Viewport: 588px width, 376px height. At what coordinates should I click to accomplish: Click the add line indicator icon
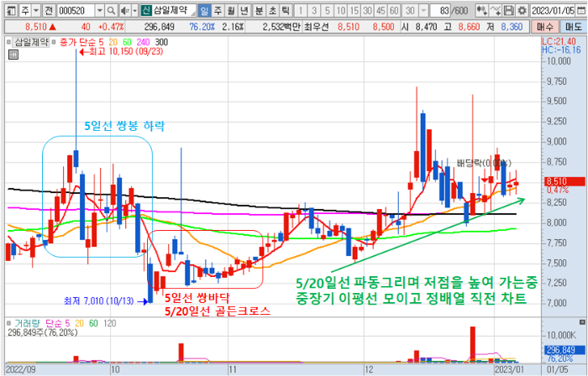496,10
